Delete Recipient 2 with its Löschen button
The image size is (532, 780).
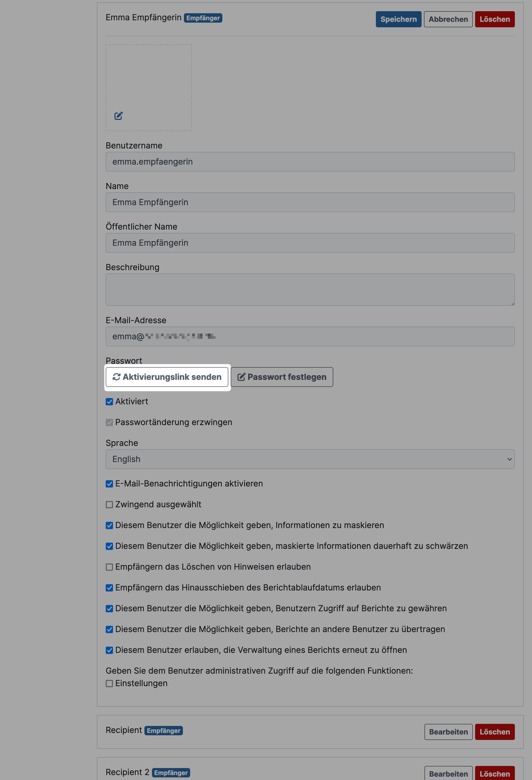click(494, 773)
